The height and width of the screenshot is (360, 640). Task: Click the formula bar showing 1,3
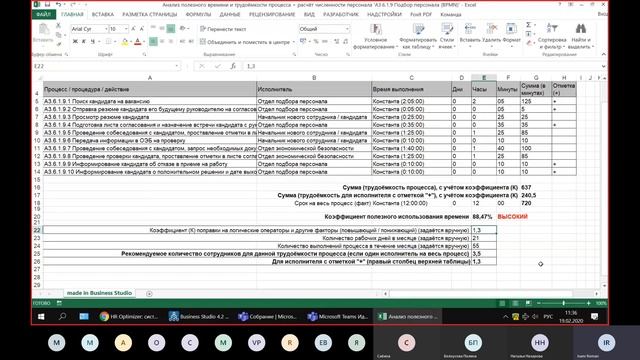pos(422,66)
